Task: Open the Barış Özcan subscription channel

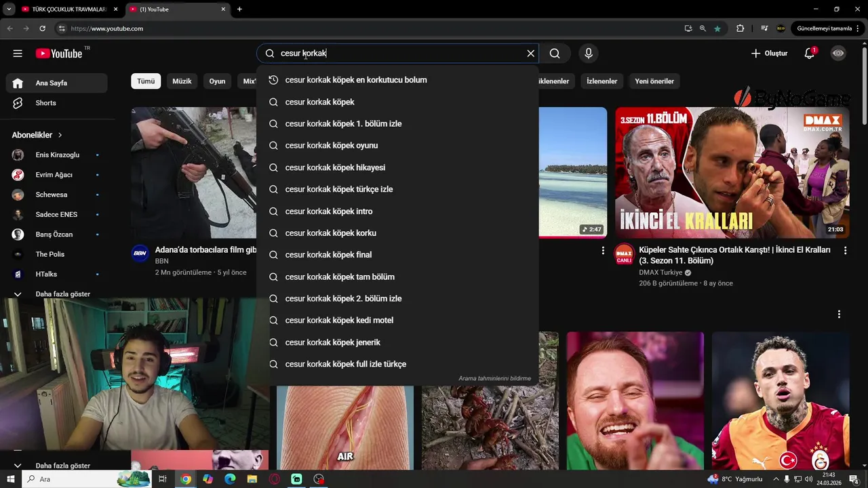Action: point(57,235)
